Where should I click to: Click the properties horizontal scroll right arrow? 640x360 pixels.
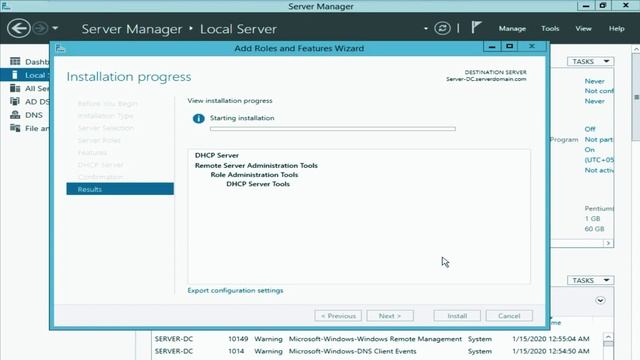(x=608, y=243)
